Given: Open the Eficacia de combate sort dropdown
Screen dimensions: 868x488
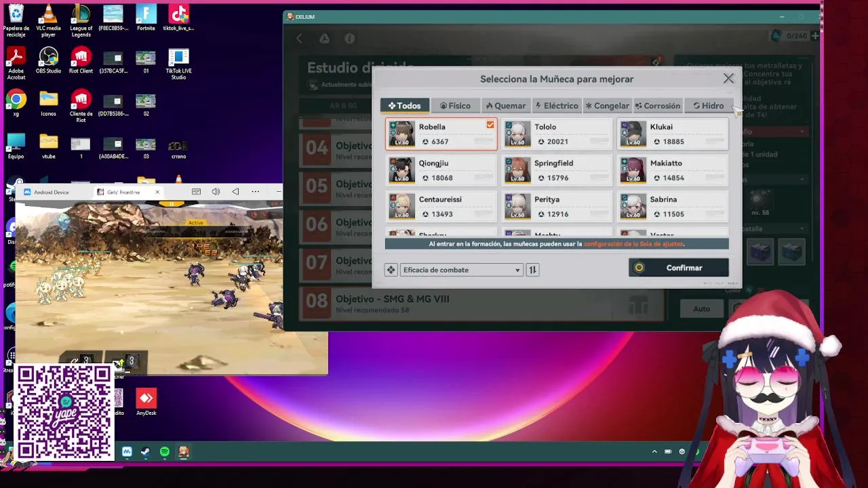Looking at the screenshot, I should [x=461, y=270].
